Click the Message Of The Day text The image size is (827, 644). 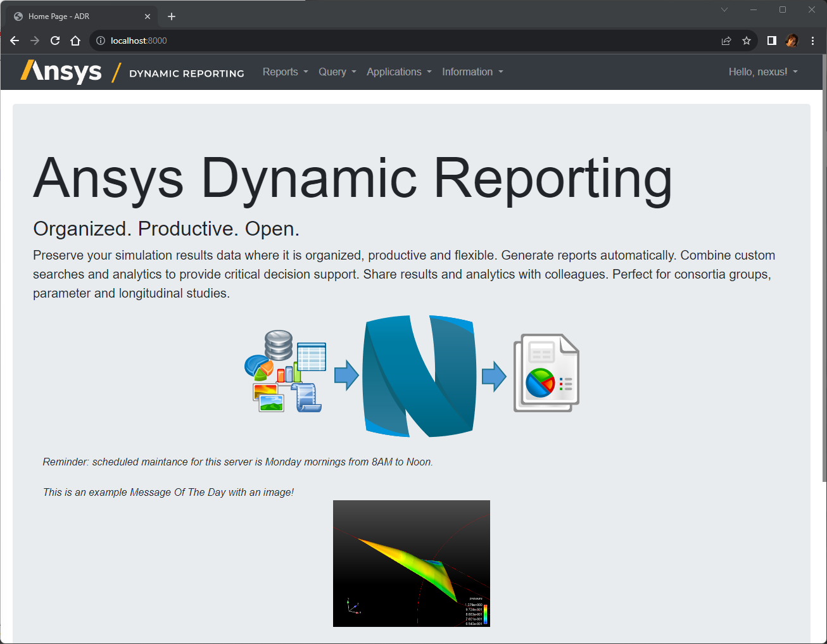pyautogui.click(x=168, y=492)
